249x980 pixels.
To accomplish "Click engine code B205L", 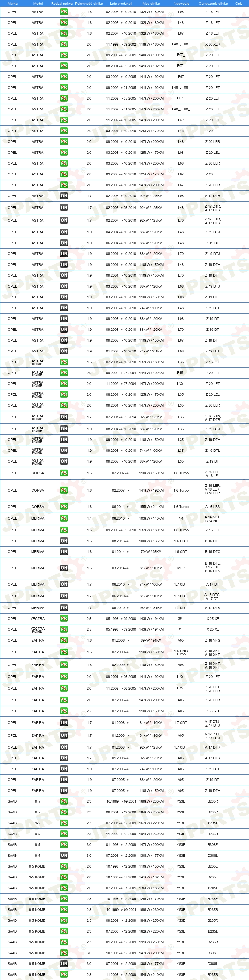I will click(212, 888).
